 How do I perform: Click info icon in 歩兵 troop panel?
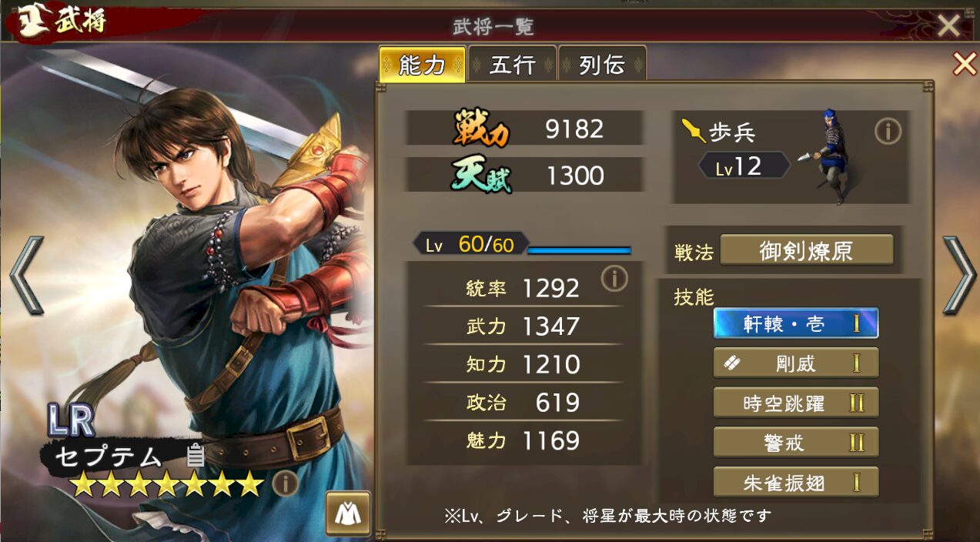[888, 132]
